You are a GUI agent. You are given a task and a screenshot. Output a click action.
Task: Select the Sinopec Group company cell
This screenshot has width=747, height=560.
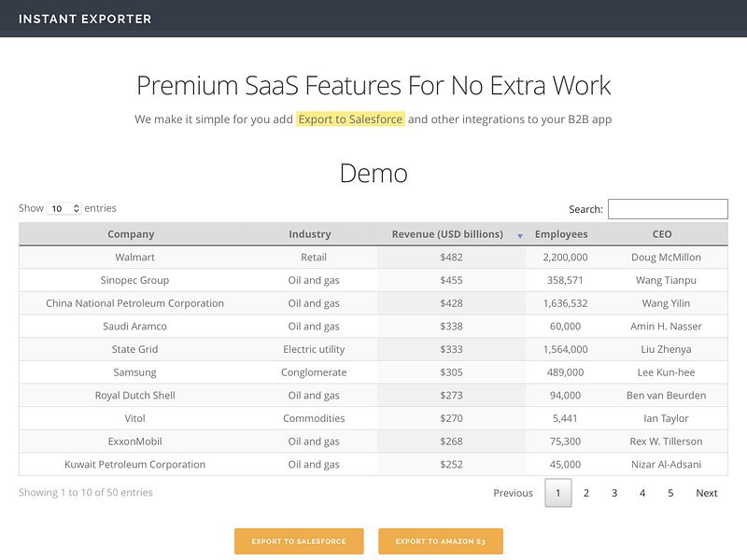tap(134, 280)
